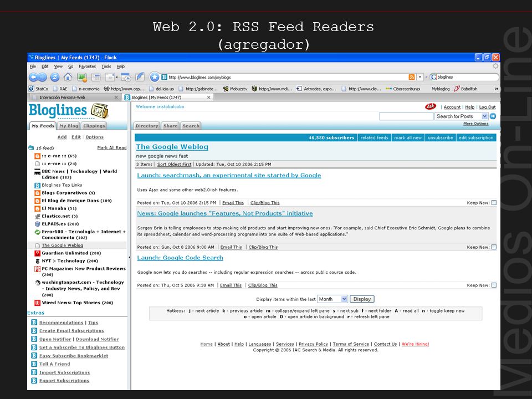
Task: Open the Photos toolbar icon
Action: pyautogui.click(x=82, y=78)
